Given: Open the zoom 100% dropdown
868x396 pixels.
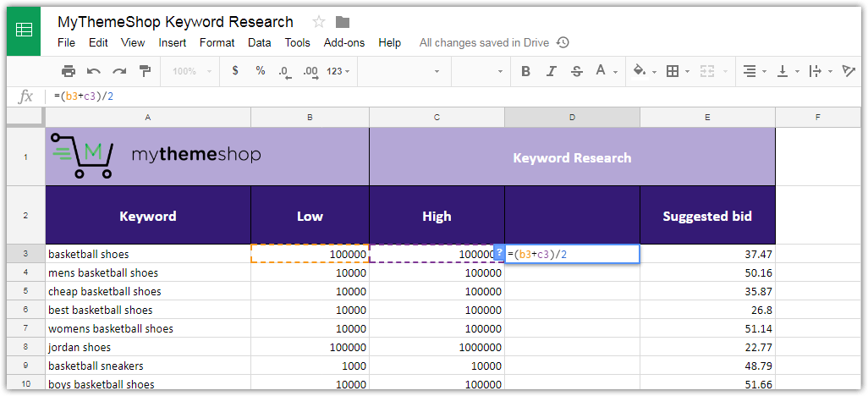Looking at the screenshot, I should [192, 71].
